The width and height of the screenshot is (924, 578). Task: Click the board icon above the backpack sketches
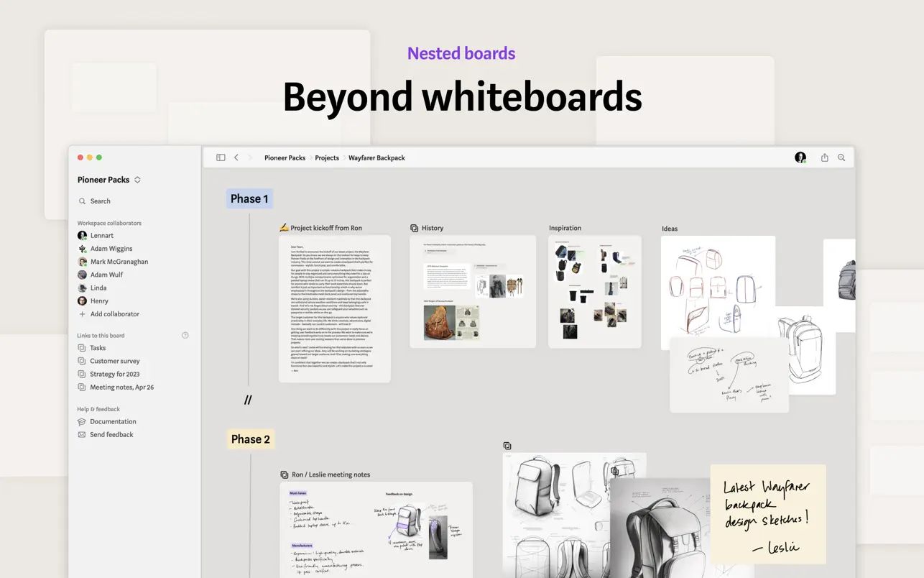508,446
